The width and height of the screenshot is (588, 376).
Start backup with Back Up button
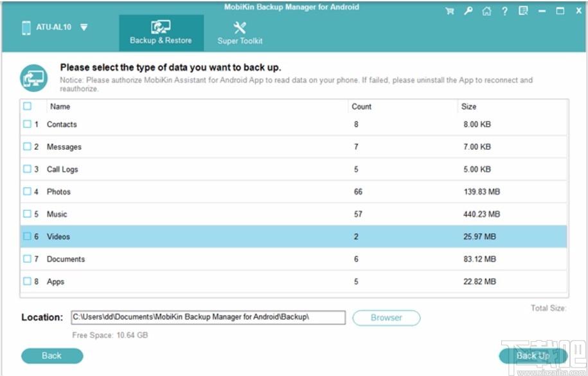click(533, 355)
